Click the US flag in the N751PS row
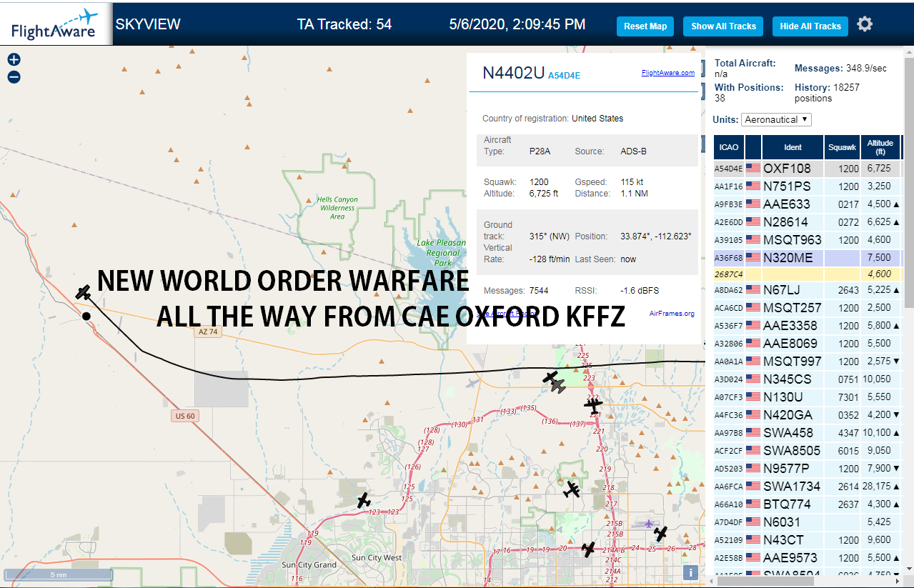The image size is (914, 588). click(x=753, y=186)
